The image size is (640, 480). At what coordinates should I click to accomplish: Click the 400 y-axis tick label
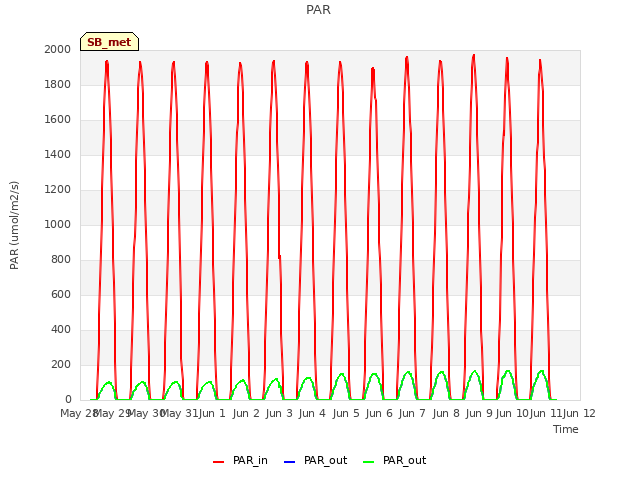61,329
